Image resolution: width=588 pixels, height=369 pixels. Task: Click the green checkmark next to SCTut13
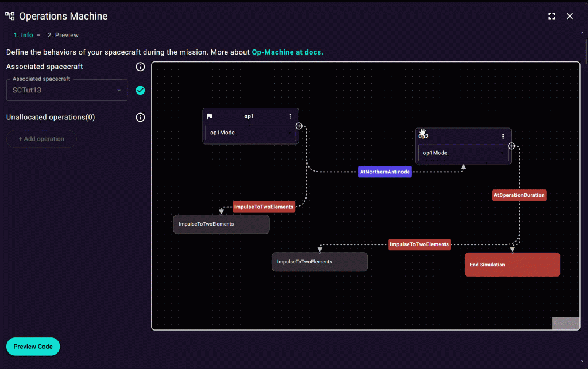(140, 90)
